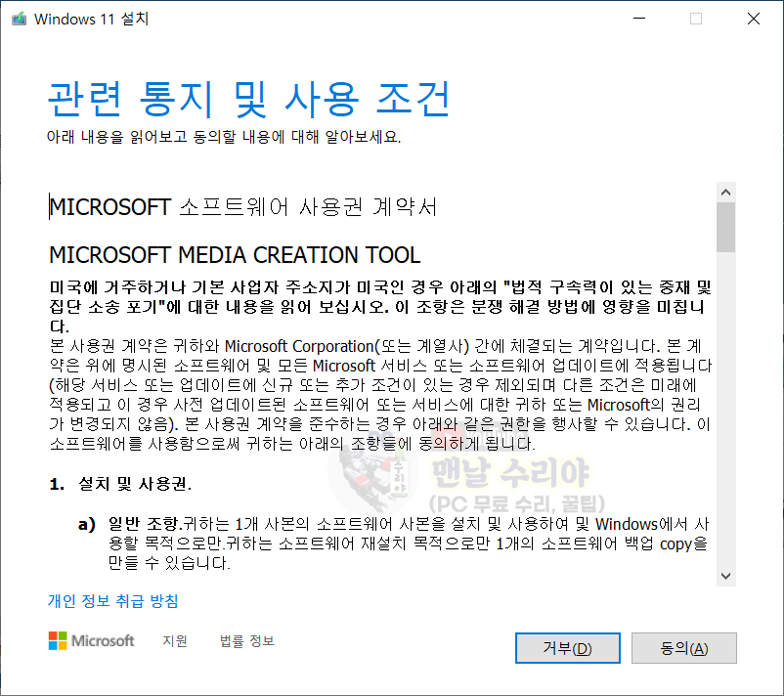The height and width of the screenshot is (696, 784).
Task: Click the Microsoft logo in footer
Action: coord(92,640)
